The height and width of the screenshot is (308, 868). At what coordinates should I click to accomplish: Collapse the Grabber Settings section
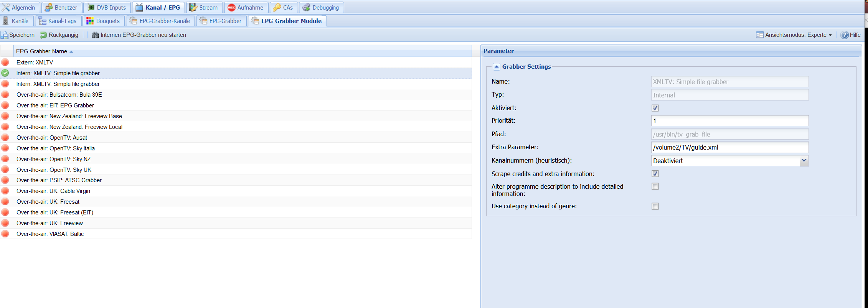click(497, 67)
